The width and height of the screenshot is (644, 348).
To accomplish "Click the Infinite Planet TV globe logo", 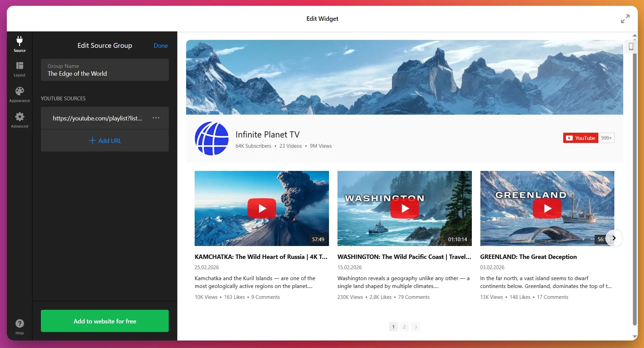I will point(212,139).
